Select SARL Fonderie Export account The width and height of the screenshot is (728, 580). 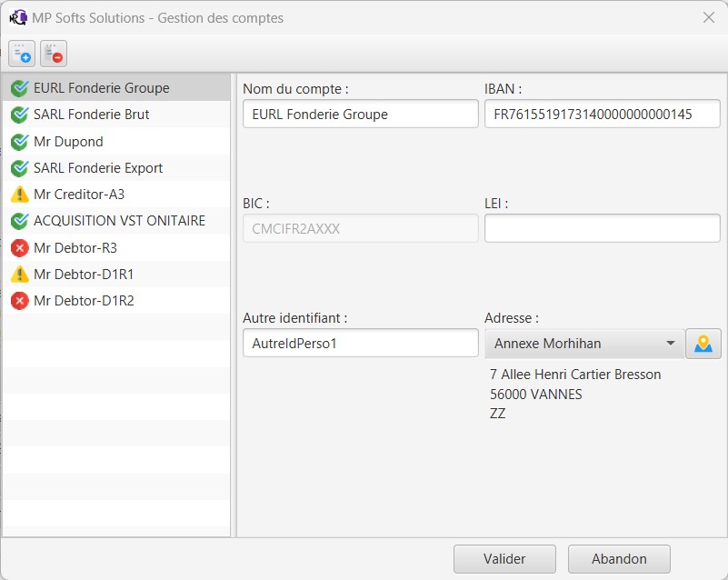[x=116, y=168]
